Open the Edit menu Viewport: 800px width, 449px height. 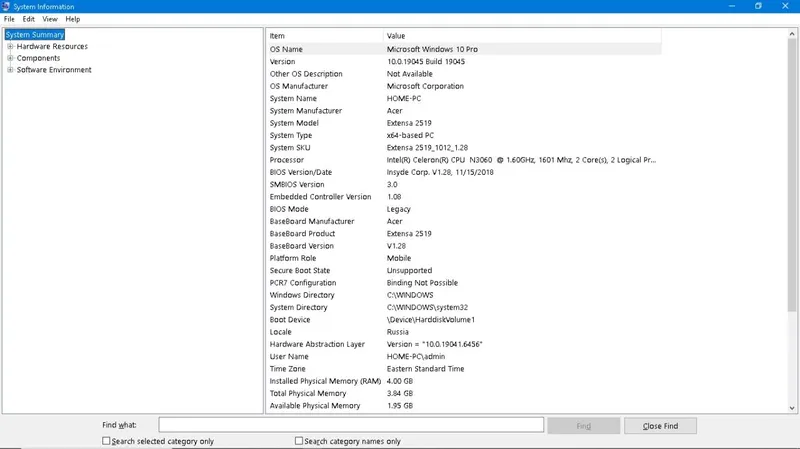click(x=29, y=19)
